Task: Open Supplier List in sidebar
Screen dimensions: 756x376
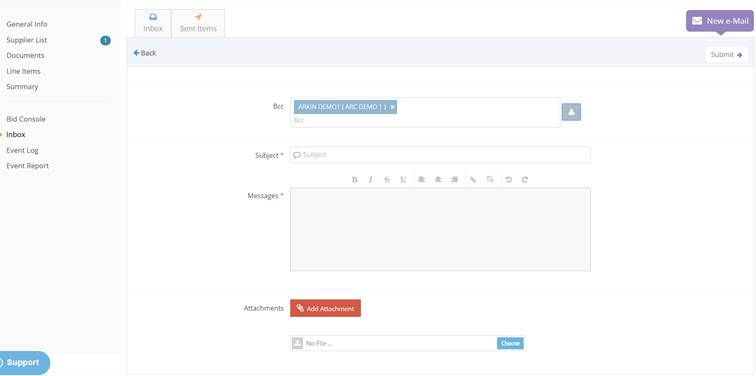Action: 27,40
